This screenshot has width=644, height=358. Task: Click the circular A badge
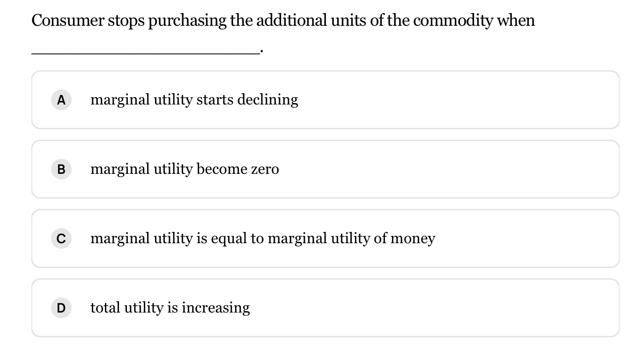point(61,100)
